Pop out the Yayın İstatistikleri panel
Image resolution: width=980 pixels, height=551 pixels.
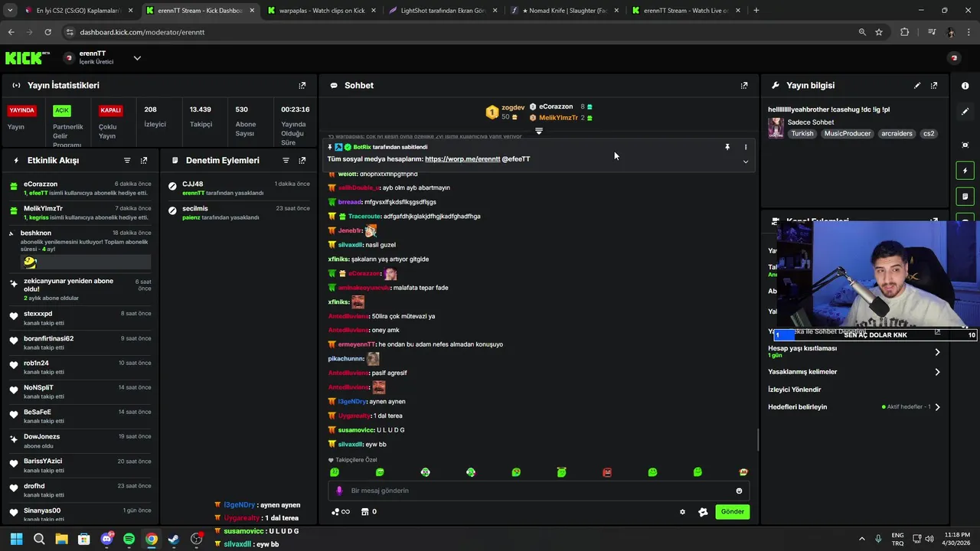(302, 86)
